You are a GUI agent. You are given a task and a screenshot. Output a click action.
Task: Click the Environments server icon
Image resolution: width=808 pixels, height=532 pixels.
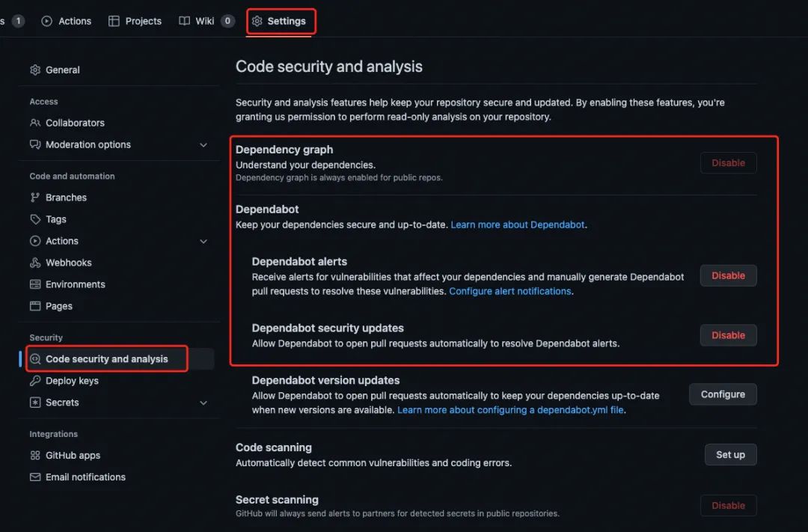35,284
